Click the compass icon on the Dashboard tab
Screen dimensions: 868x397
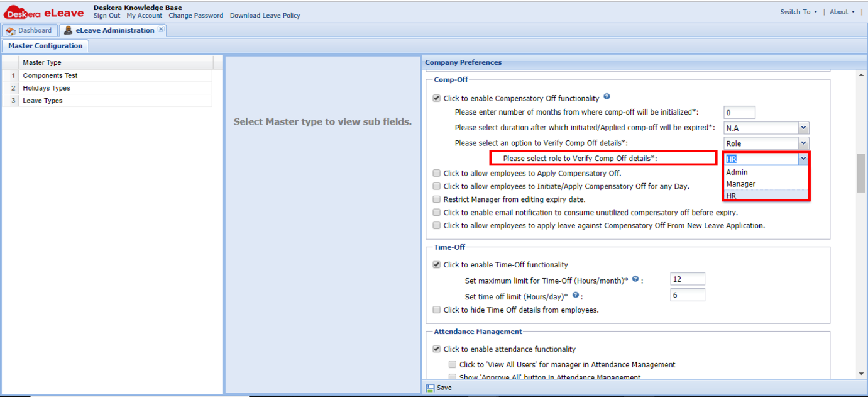(x=10, y=30)
